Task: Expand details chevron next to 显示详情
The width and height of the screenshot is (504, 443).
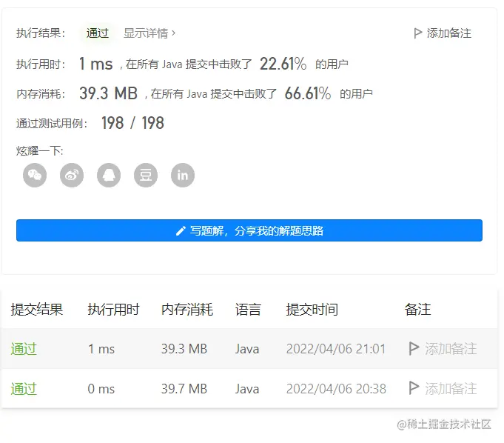Action: pyautogui.click(x=174, y=33)
